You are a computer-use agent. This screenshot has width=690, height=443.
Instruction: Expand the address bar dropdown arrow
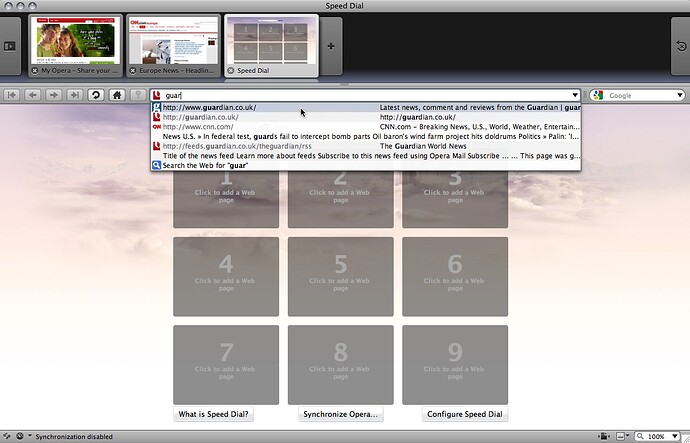click(x=575, y=95)
